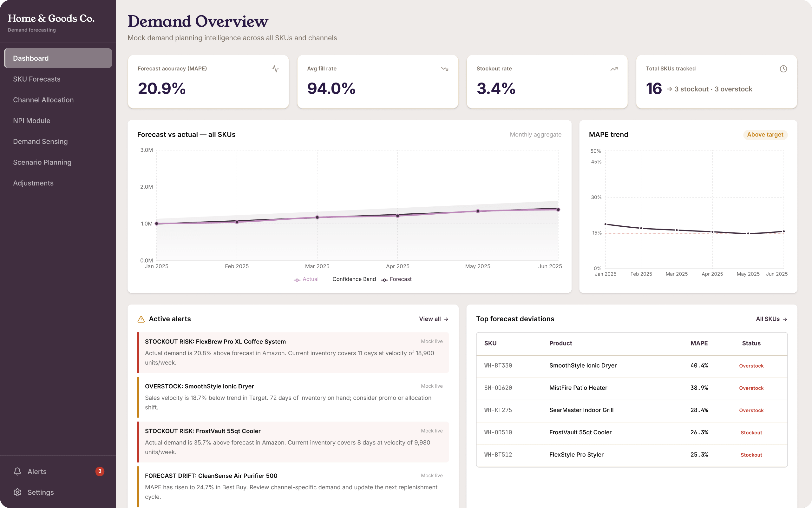Click the 38.9% MAPE value
812x508 pixels.
coord(699,388)
